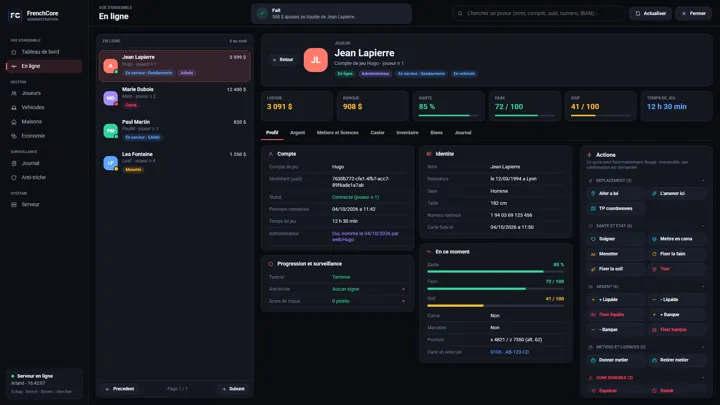Click the FrenchCore FC logo

coord(15,16)
